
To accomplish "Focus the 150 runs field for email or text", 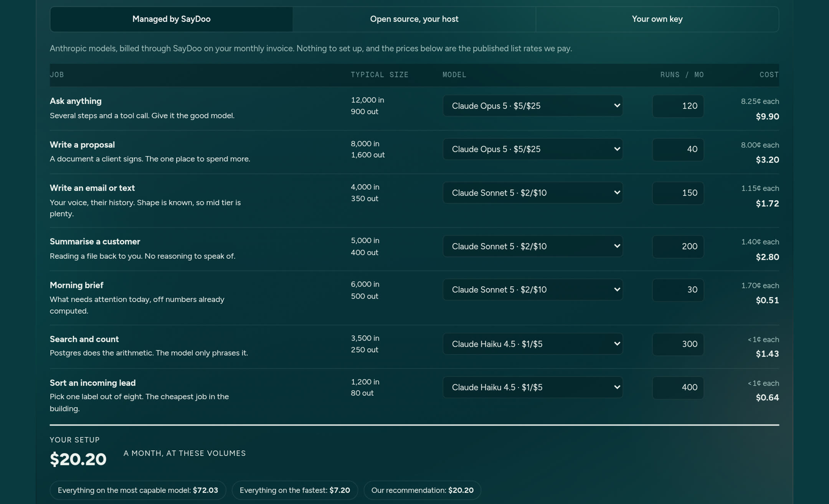I will [x=678, y=193].
